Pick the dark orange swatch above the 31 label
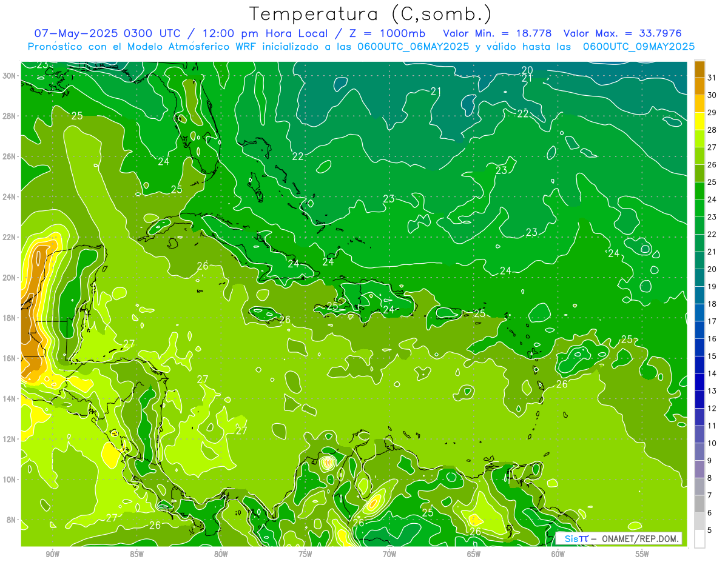 point(699,69)
